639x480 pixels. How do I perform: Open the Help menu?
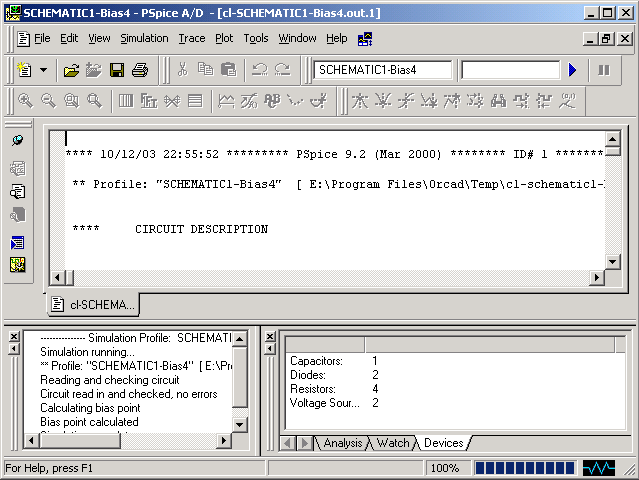[337, 39]
